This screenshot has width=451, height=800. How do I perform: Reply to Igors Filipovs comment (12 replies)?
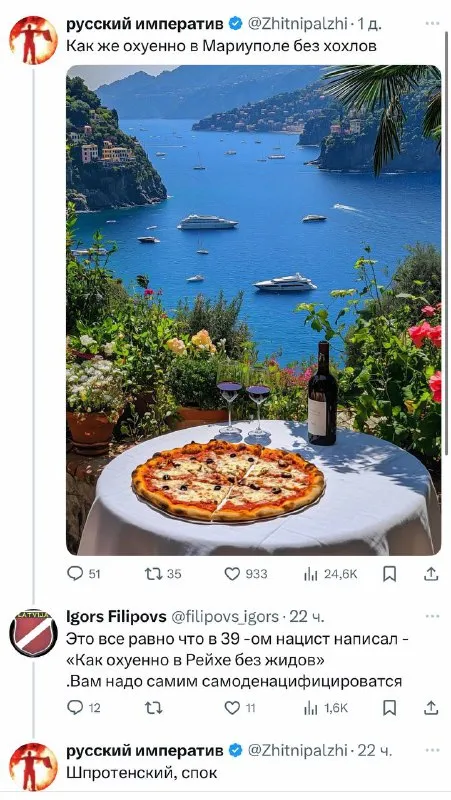(x=84, y=708)
